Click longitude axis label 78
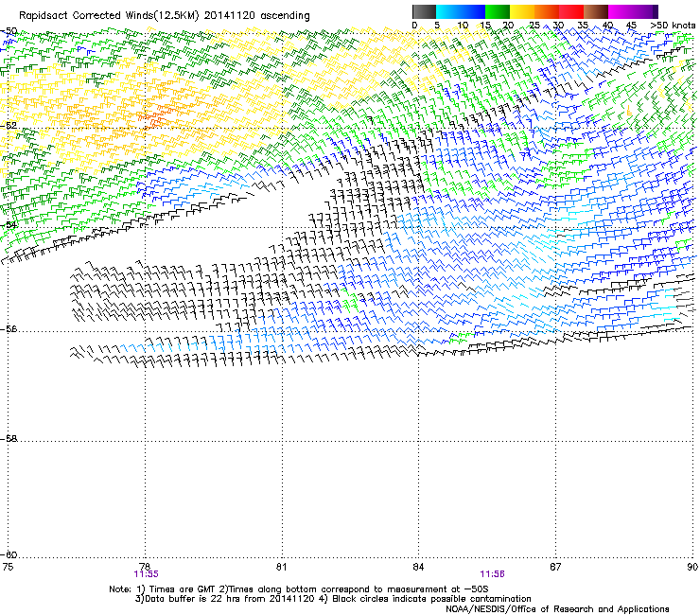Screen dimensions: 700x615 [145, 567]
